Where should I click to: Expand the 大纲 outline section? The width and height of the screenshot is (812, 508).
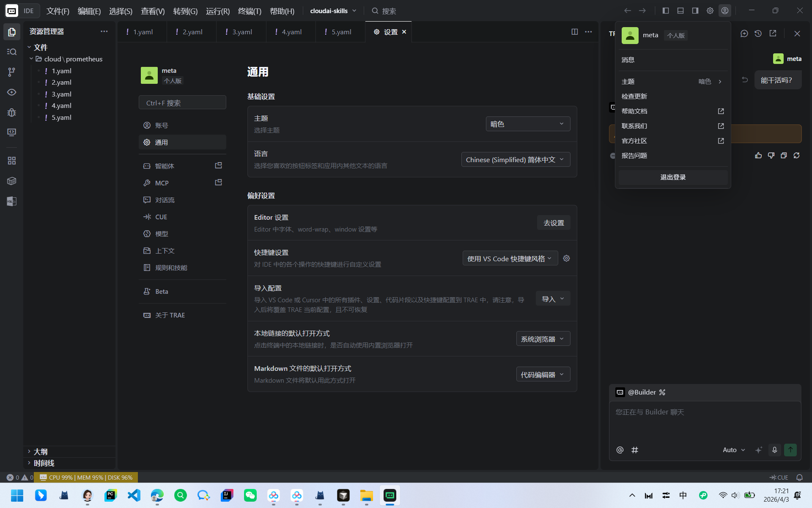[41, 452]
